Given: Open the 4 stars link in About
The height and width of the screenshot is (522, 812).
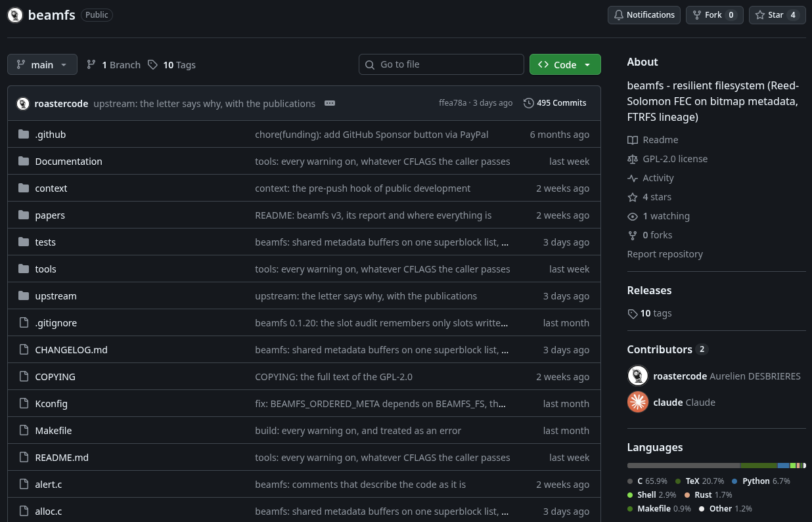Looking at the screenshot, I should click(x=649, y=197).
